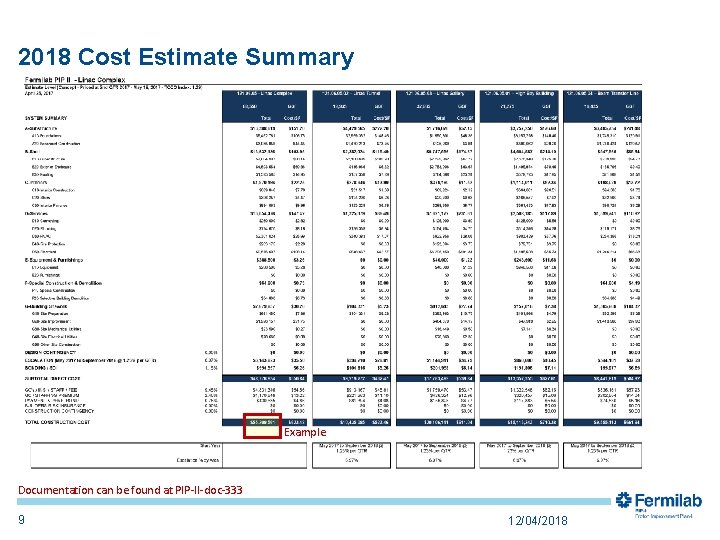
Task: Click the "E-Equipment & Furnishings" row label
Action: click(54, 260)
